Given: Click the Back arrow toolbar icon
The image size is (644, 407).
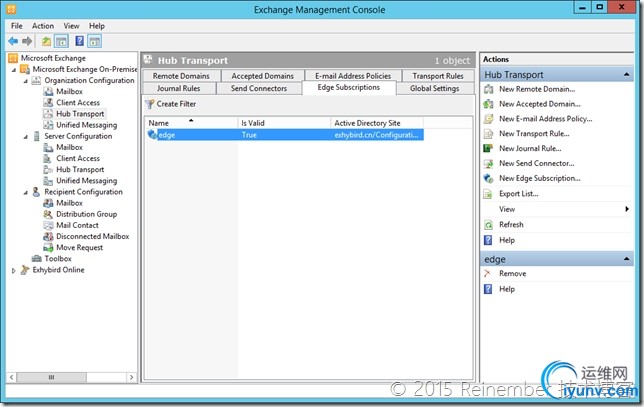Looking at the screenshot, I should pos(13,41).
